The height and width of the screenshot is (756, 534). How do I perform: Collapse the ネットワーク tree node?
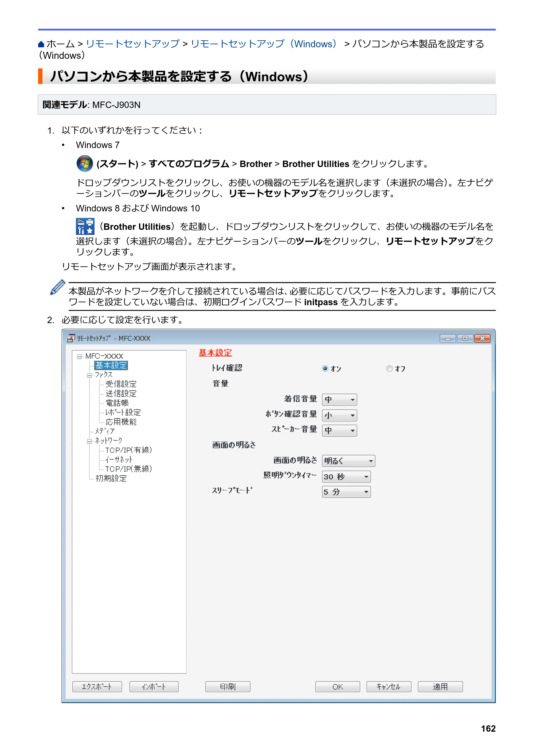coord(89,441)
